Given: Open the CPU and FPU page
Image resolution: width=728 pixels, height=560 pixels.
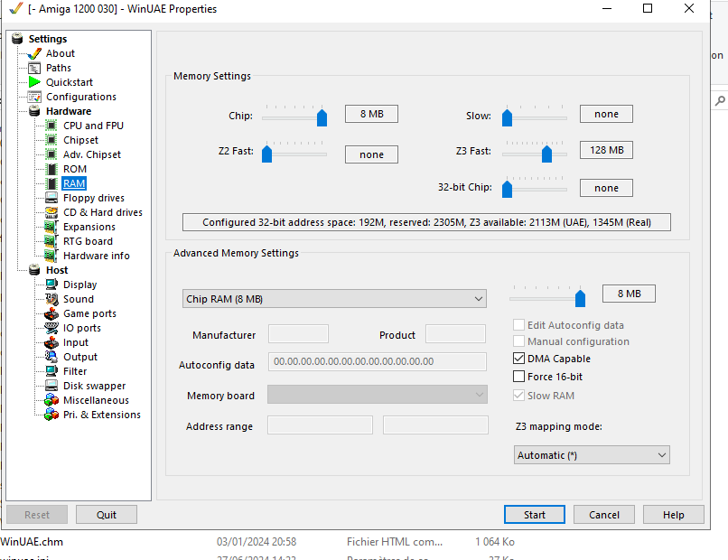Looking at the screenshot, I should click(x=93, y=126).
